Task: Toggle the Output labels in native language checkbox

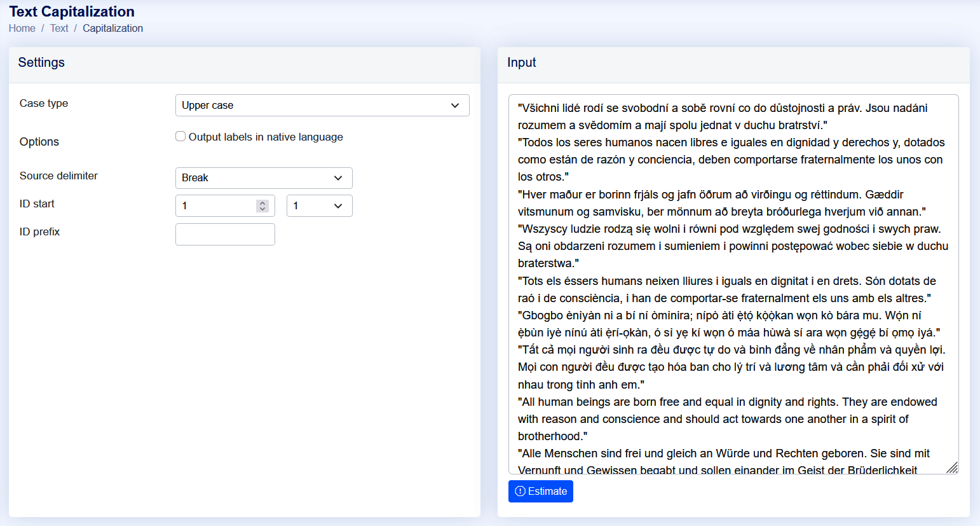Action: pos(180,136)
